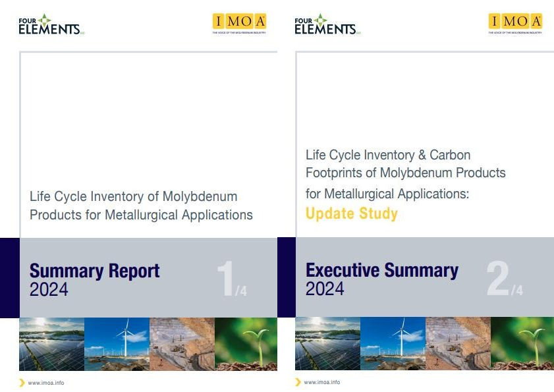
Task: Open the www.imoa.info link on the right cover
Action: pos(323,382)
